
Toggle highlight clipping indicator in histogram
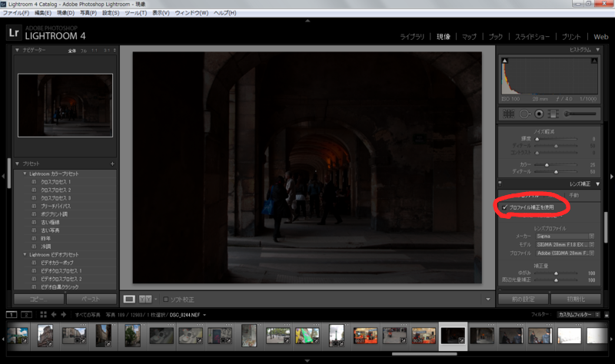click(x=594, y=61)
